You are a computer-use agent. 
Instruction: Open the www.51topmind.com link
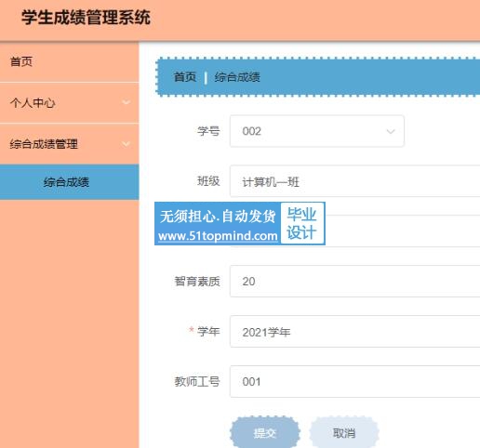[218, 236]
